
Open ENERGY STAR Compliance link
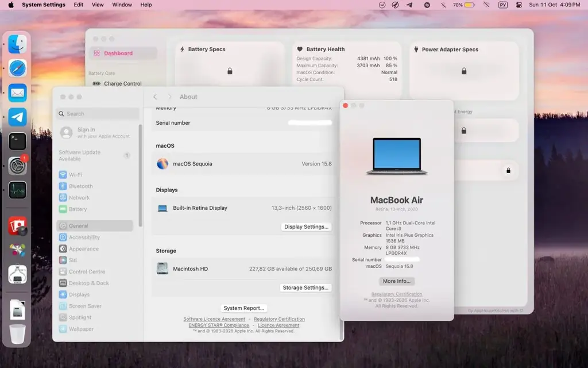[219, 325]
